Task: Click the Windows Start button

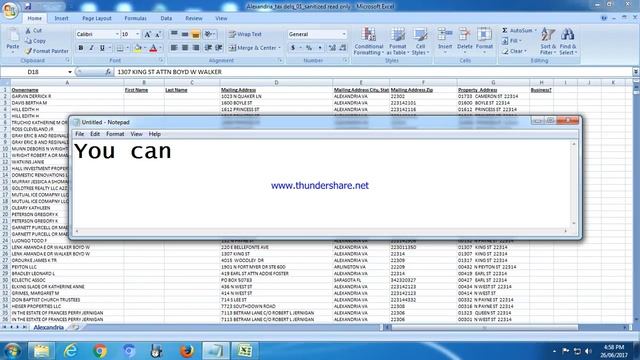Action: pyautogui.click(x=13, y=351)
